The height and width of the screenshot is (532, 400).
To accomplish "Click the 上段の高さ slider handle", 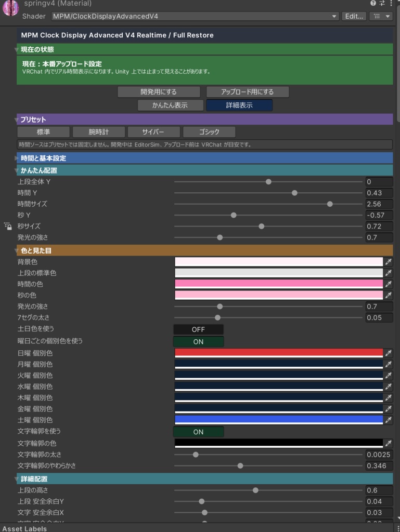I will (256, 490).
